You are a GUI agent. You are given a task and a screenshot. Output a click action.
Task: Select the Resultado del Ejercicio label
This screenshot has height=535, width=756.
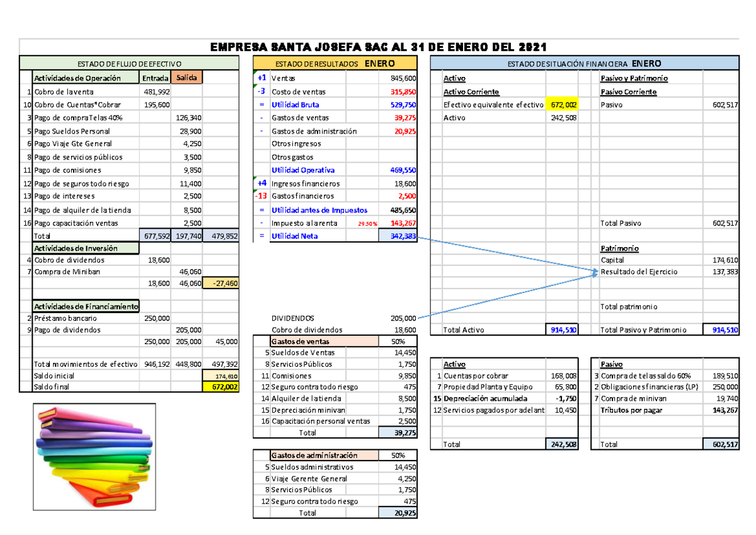coord(639,272)
